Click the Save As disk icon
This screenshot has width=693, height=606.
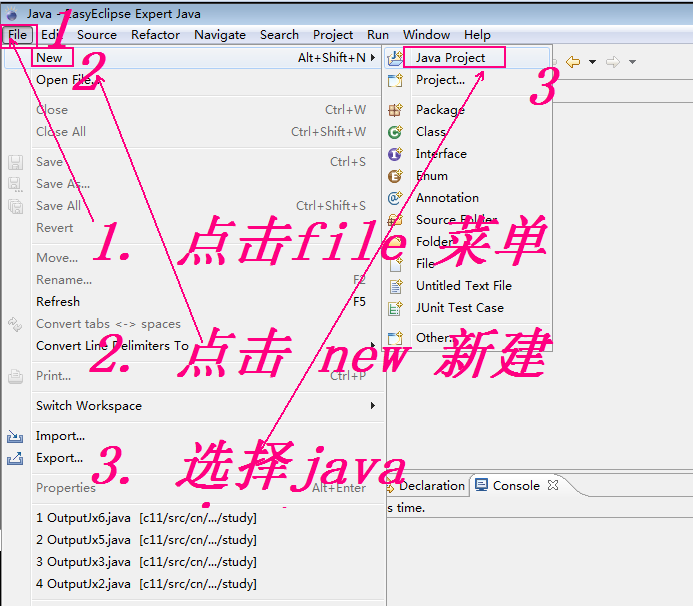tap(15, 184)
